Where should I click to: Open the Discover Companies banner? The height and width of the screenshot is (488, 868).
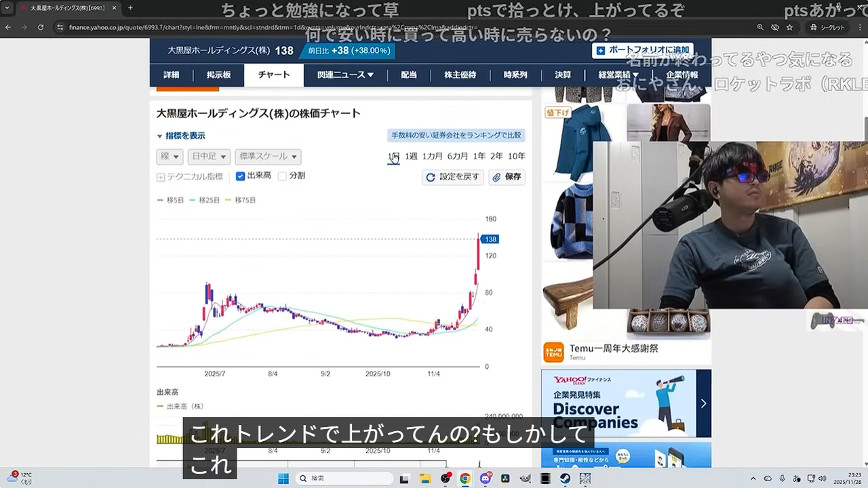(x=626, y=403)
